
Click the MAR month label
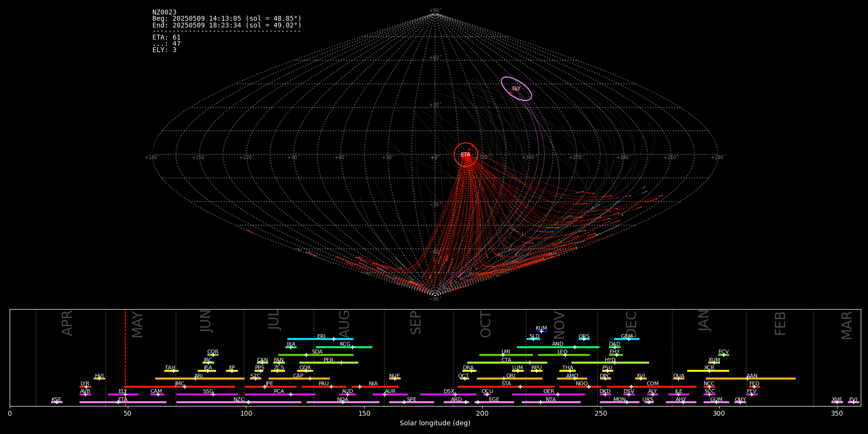click(x=847, y=325)
